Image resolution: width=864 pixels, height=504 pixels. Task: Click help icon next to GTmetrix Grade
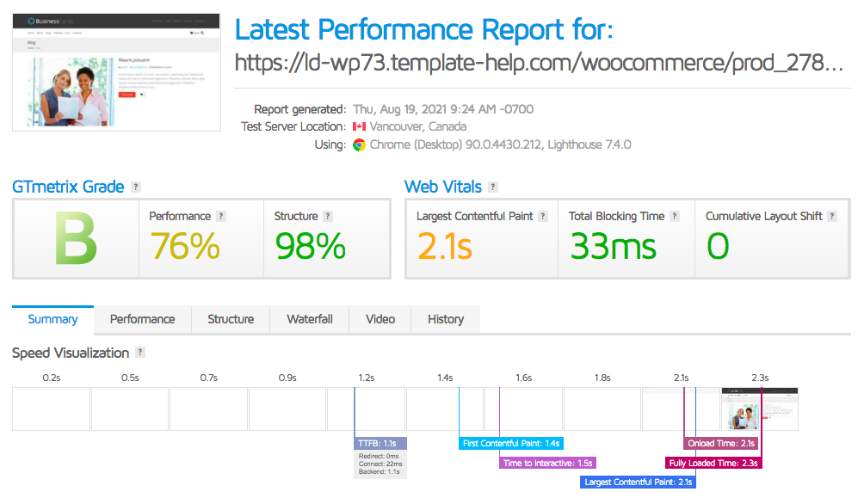click(x=136, y=187)
